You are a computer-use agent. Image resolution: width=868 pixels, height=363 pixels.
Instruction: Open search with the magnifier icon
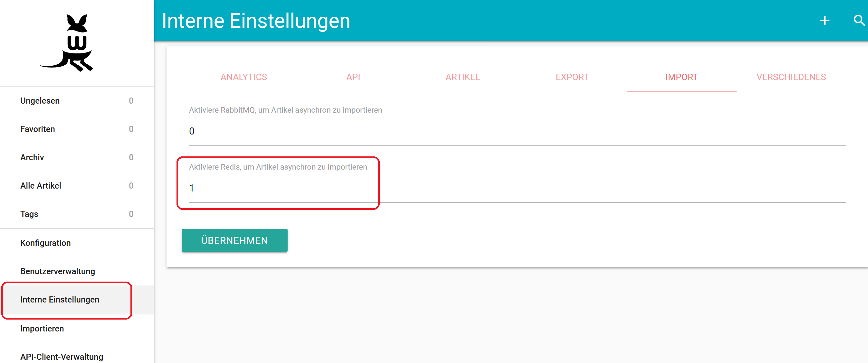click(x=858, y=21)
